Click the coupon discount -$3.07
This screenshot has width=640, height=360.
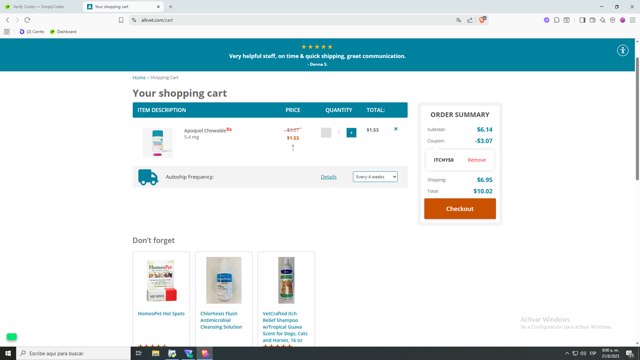click(484, 141)
